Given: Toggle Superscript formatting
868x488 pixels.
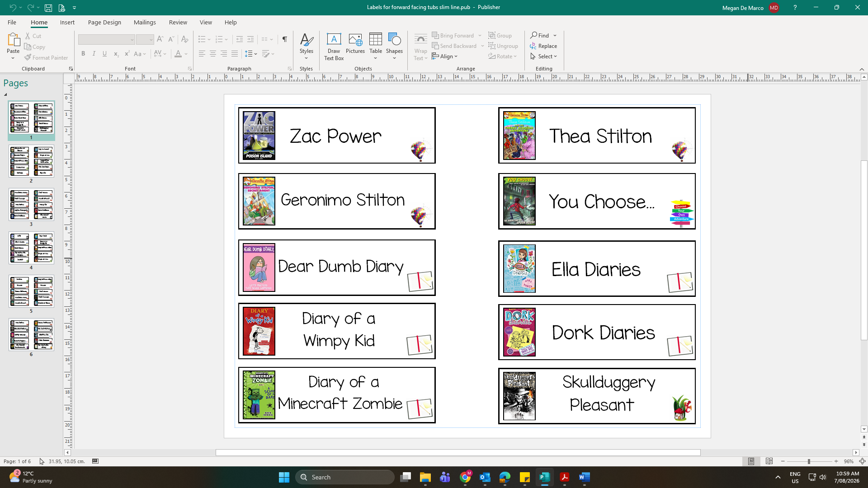Looking at the screenshot, I should pos(127,54).
